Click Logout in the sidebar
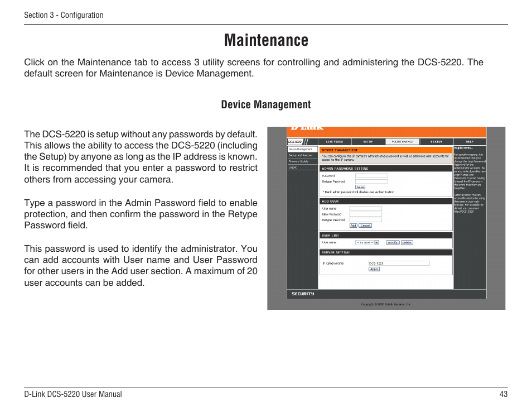This screenshot has height=412, width=532. pyautogui.click(x=302, y=167)
